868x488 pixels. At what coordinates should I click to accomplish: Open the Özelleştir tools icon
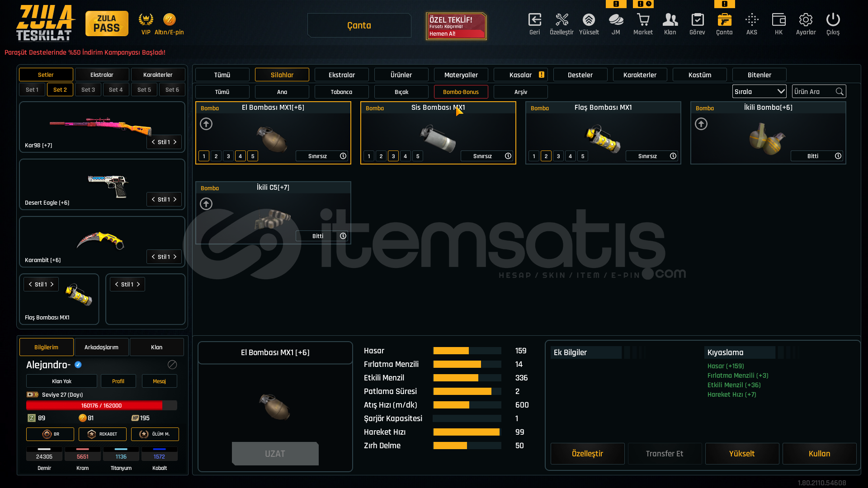[561, 20]
